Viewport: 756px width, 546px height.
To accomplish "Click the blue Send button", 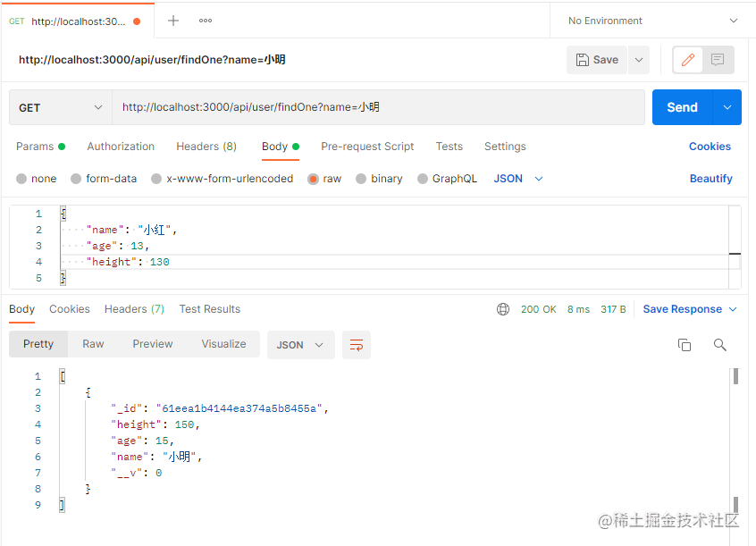I will [x=682, y=107].
